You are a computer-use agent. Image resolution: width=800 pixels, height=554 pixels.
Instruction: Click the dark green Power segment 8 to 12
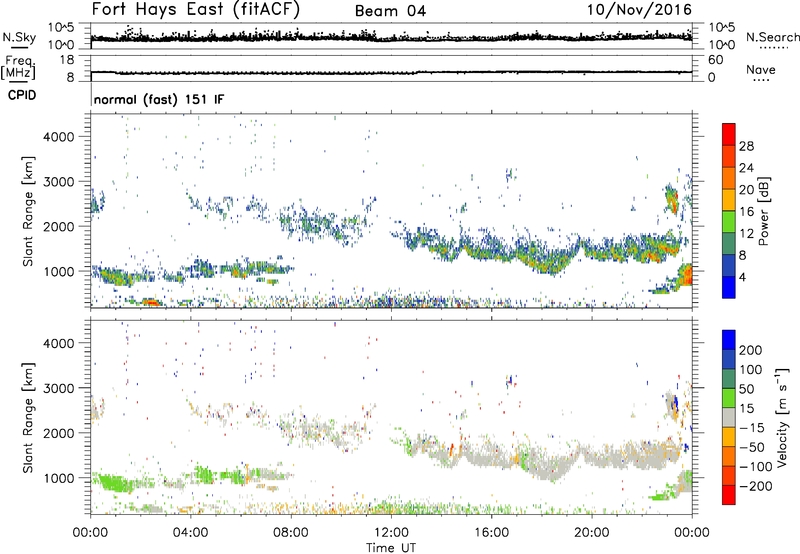tap(729, 243)
